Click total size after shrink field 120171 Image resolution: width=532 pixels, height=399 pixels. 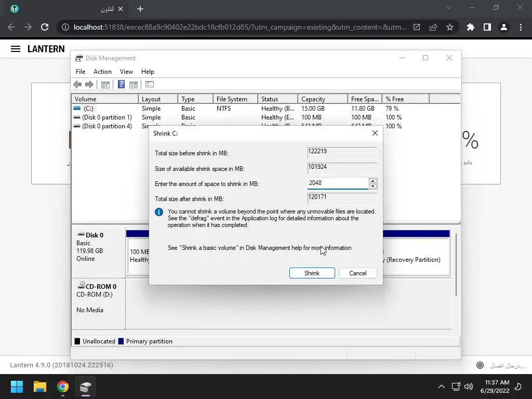click(x=342, y=198)
